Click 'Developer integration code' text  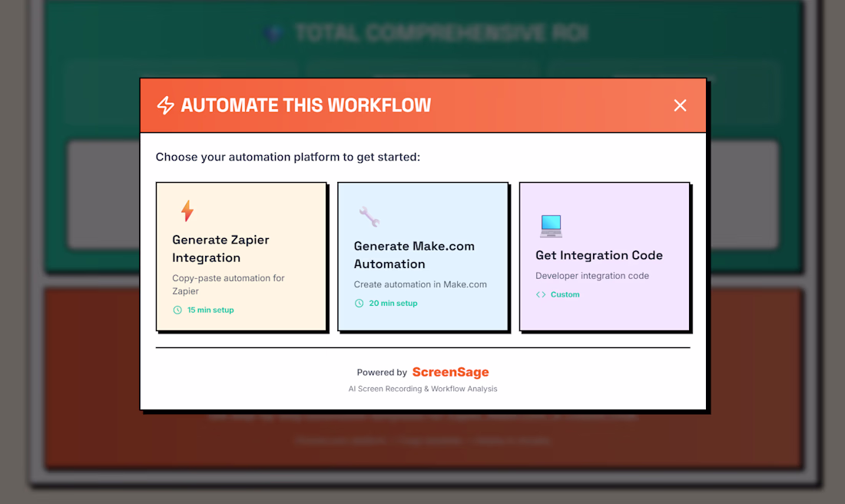(591, 276)
